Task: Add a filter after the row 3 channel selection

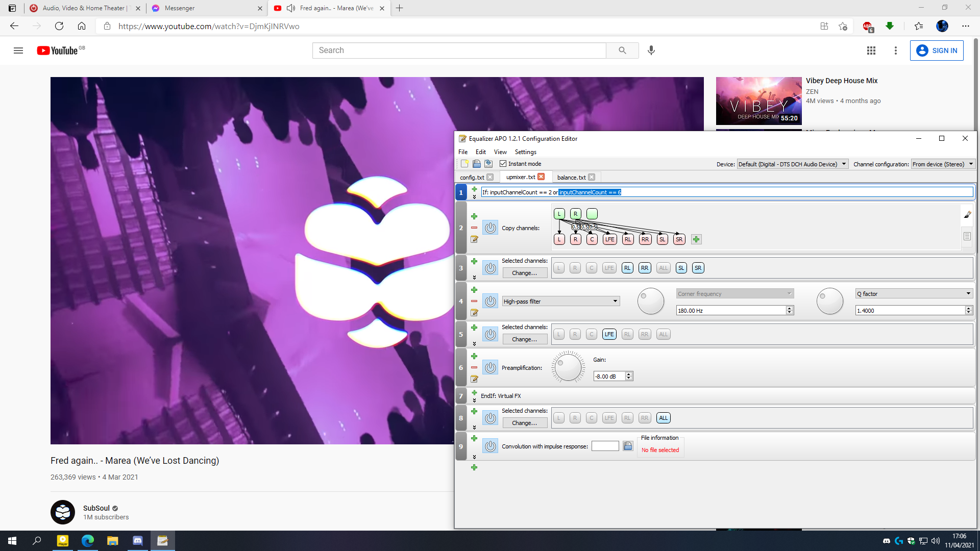Action: [x=474, y=261]
